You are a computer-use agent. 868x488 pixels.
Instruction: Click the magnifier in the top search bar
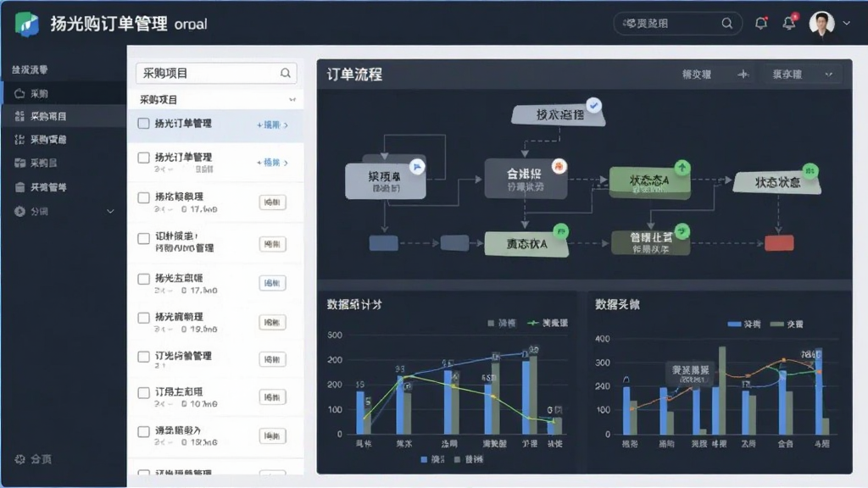[726, 23]
